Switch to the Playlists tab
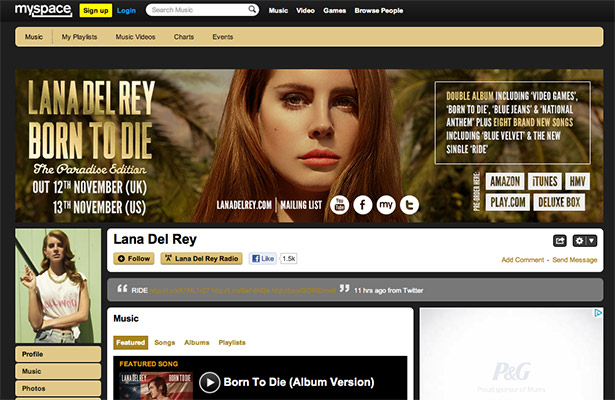This screenshot has width=615, height=400. 232,343
